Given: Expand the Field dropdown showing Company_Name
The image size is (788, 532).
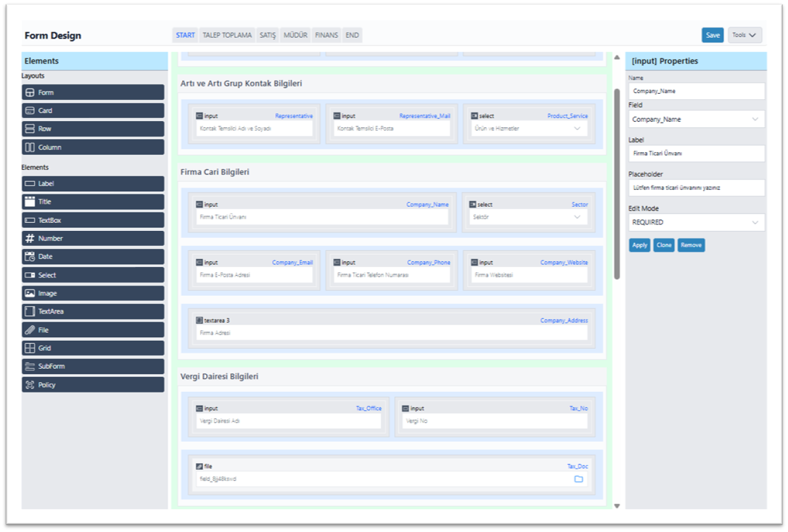Looking at the screenshot, I should [696, 119].
